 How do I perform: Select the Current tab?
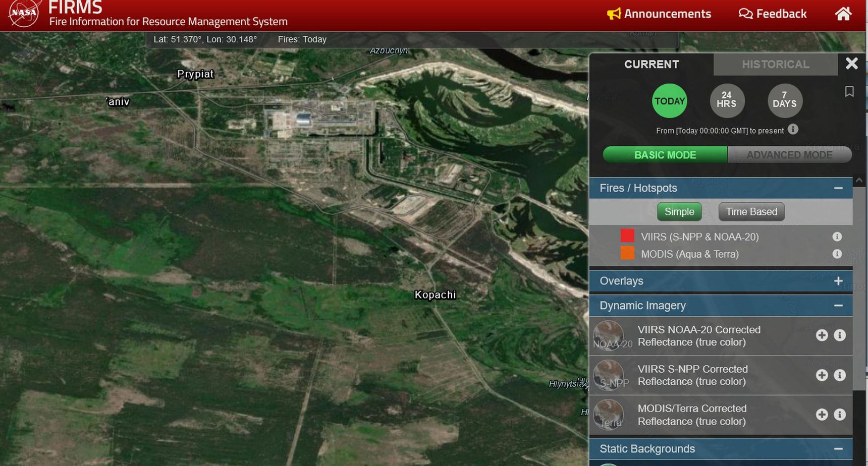pos(652,65)
